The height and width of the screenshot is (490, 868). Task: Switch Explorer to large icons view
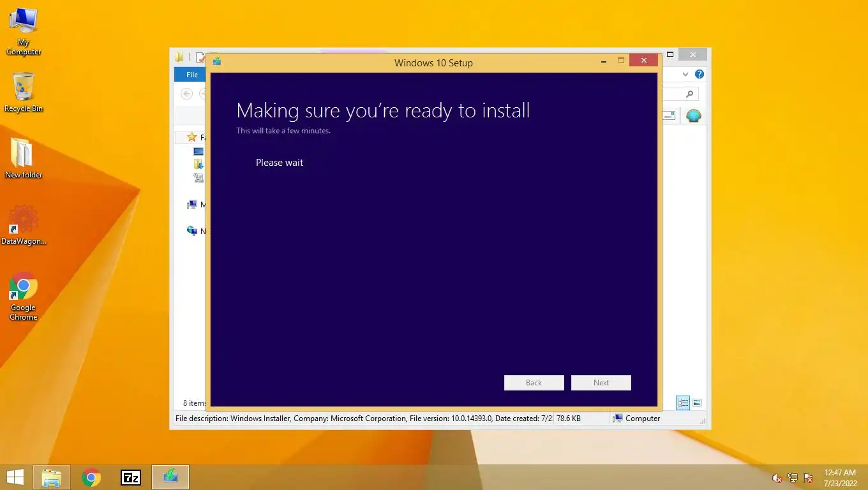coord(697,403)
